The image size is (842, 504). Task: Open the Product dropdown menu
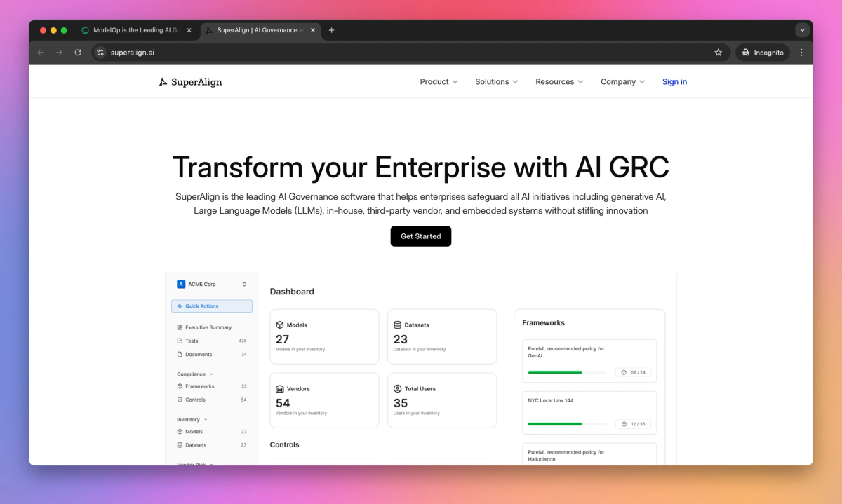tap(439, 82)
